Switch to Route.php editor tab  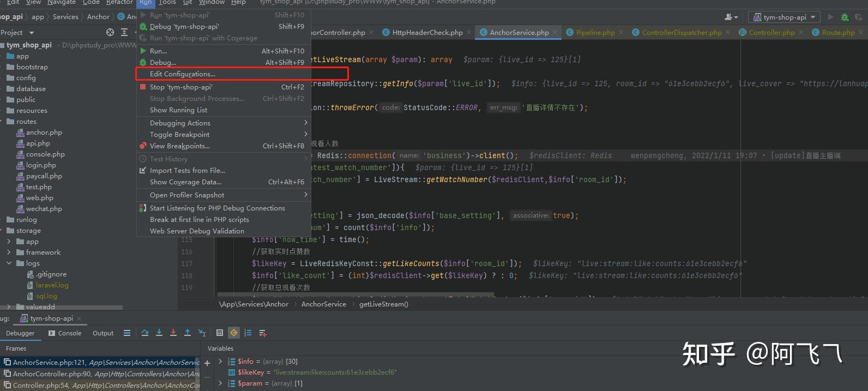point(838,32)
